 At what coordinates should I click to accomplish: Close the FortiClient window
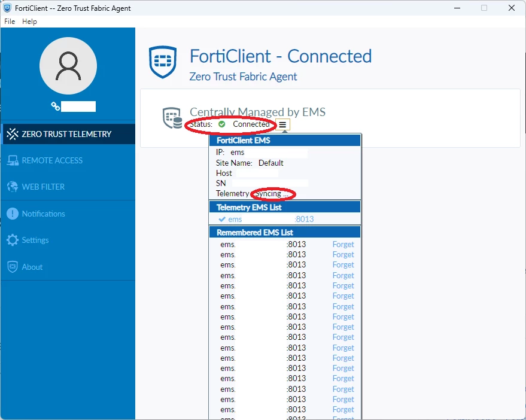512,8
